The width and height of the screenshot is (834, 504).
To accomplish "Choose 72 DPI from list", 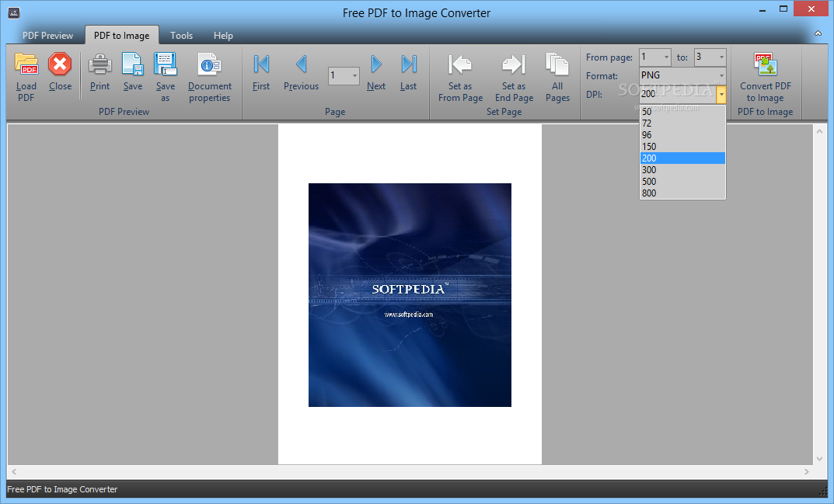I will [682, 123].
